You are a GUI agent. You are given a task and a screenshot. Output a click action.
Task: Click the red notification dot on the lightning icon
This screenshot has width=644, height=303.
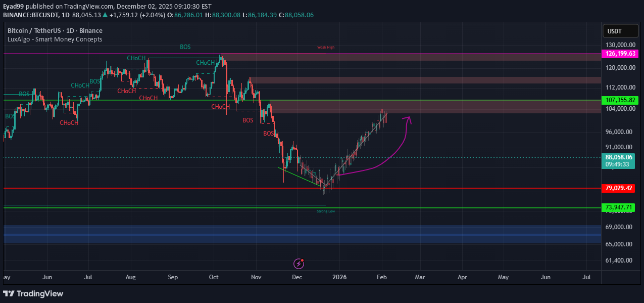[x=302, y=259]
